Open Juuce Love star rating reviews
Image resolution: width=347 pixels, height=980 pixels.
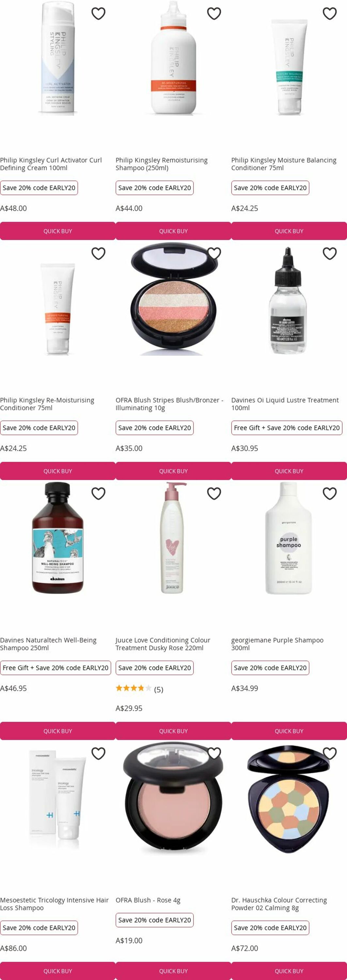click(139, 689)
